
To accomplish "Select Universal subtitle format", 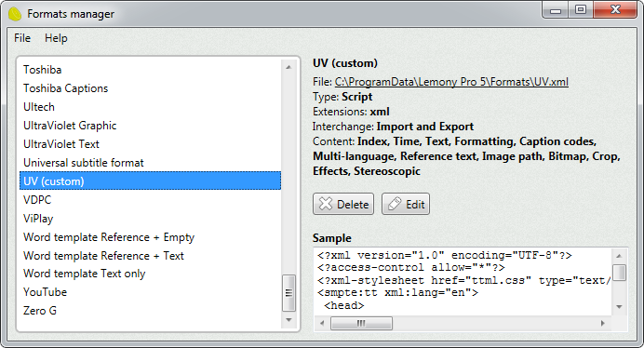I will tap(151, 162).
